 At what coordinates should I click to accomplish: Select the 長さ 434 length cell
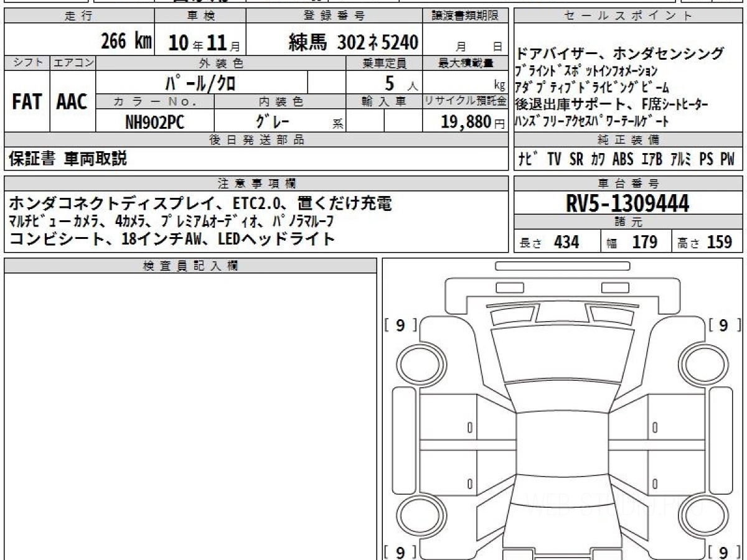pos(557,242)
